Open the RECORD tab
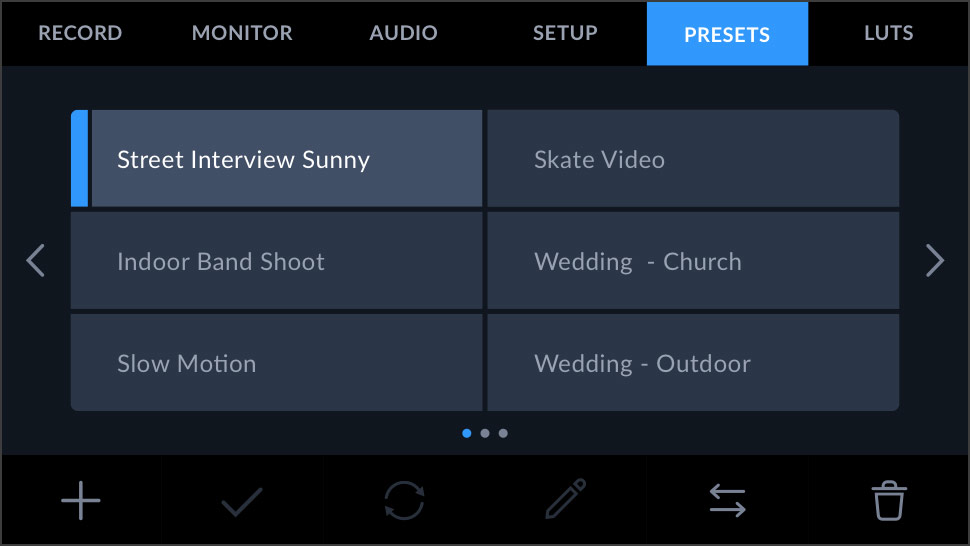Screen dimensions: 970x546 [80, 33]
